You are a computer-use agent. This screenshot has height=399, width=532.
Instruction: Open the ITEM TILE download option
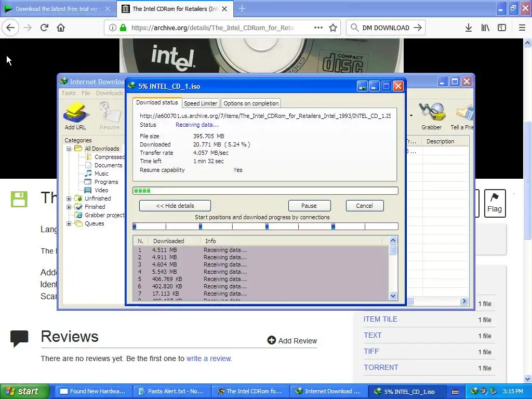coord(380,320)
